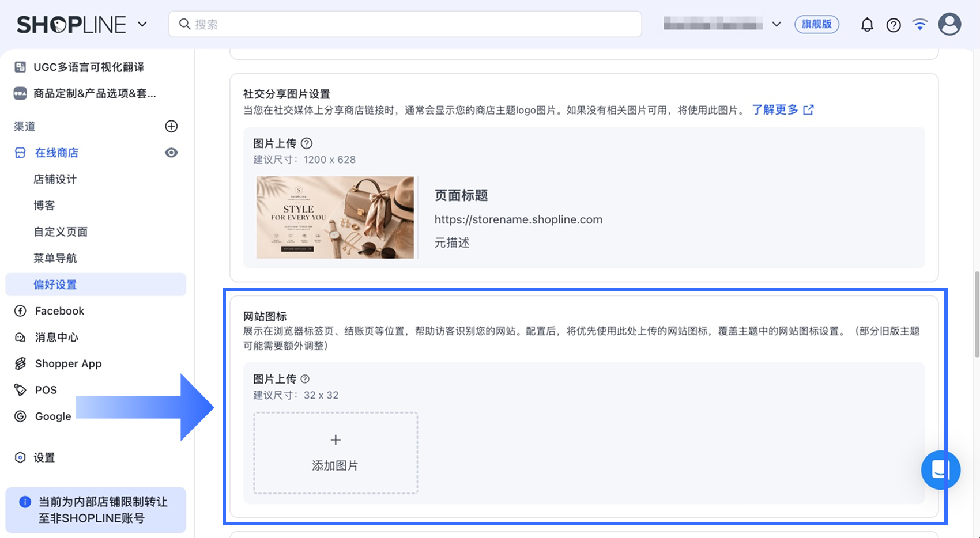Click the 设置 gear icon
The width and height of the screenshot is (980, 538).
click(x=20, y=457)
